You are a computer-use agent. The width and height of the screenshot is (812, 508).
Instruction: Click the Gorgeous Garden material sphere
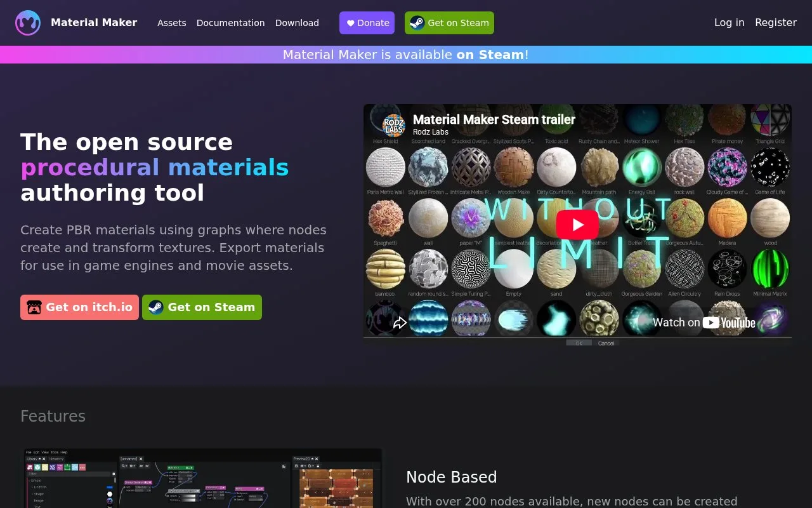[x=642, y=269]
